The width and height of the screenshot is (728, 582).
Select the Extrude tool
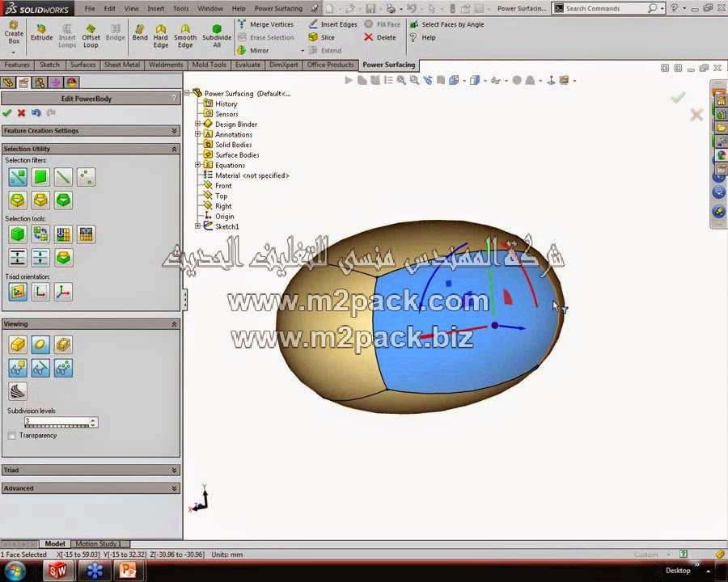pyautogui.click(x=41, y=33)
